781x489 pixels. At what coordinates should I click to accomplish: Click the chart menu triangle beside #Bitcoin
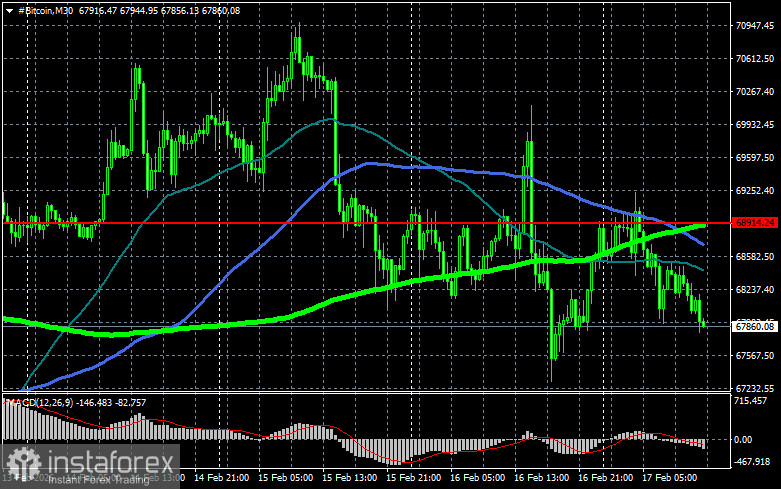click(9, 10)
